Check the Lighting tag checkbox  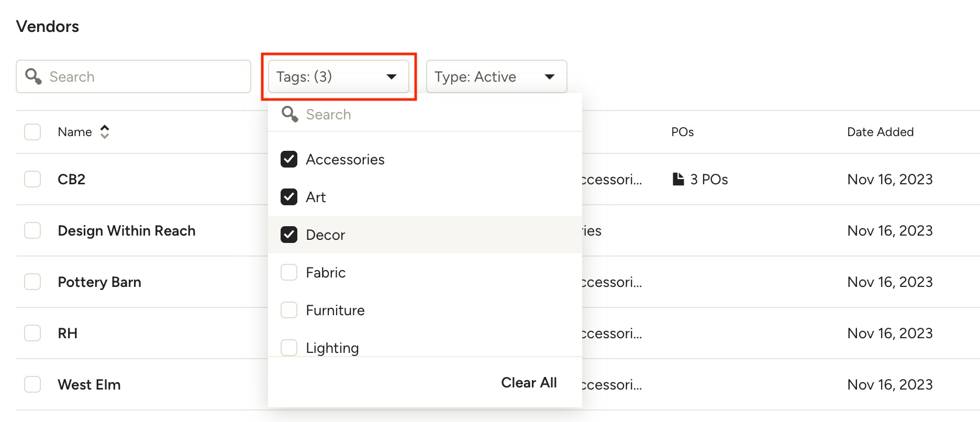click(x=289, y=348)
